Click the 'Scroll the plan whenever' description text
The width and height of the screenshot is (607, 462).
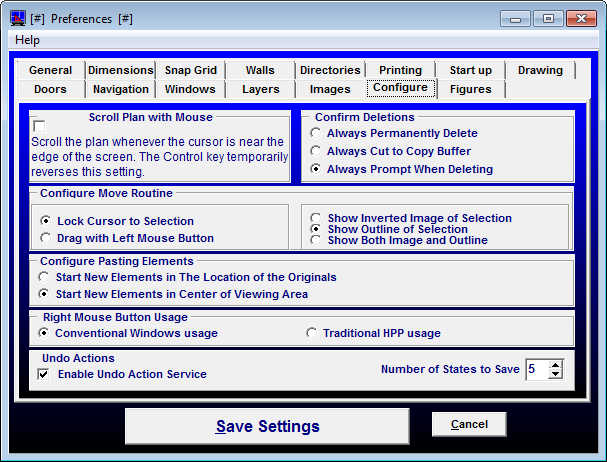pyautogui.click(x=159, y=157)
